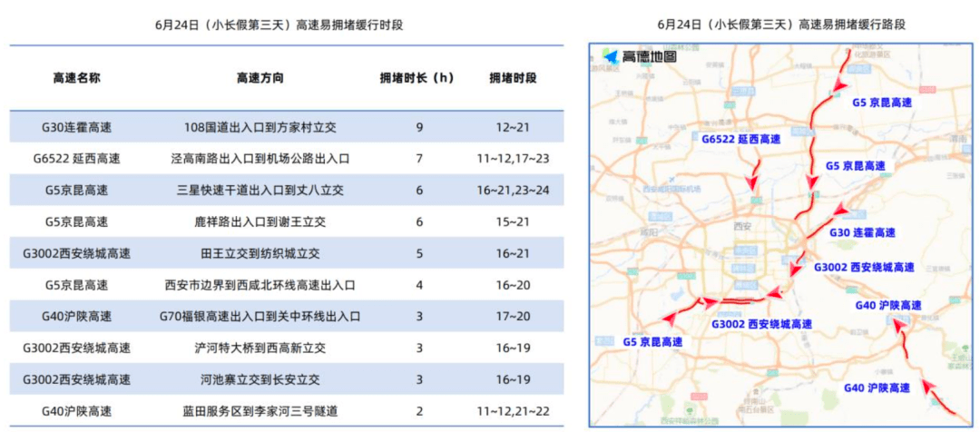This screenshot has width=980, height=432.
Task: Select the G30连霍高速 cell in the table
Action: (76, 126)
